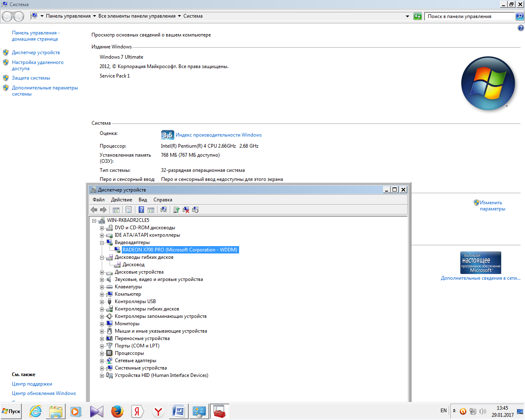Open Internet Explorer from the taskbar
Image resolution: width=525 pixels, height=420 pixels.
click(36, 411)
